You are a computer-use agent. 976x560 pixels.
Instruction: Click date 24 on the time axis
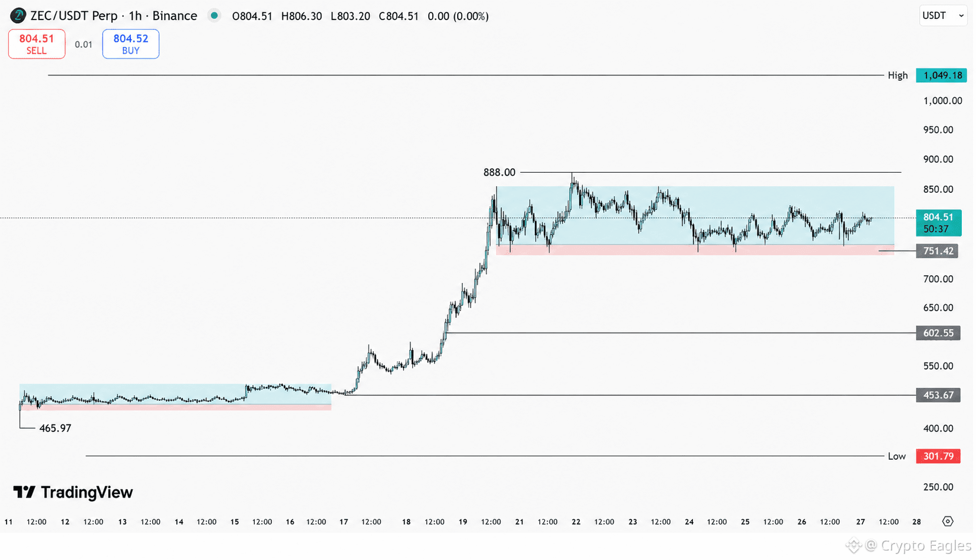click(689, 522)
